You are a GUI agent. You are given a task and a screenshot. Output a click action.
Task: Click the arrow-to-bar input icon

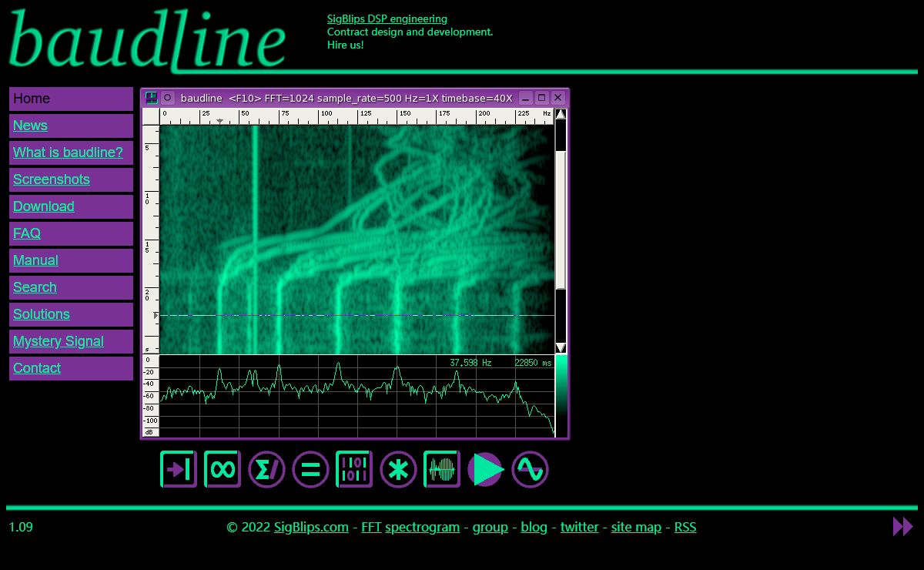click(179, 469)
